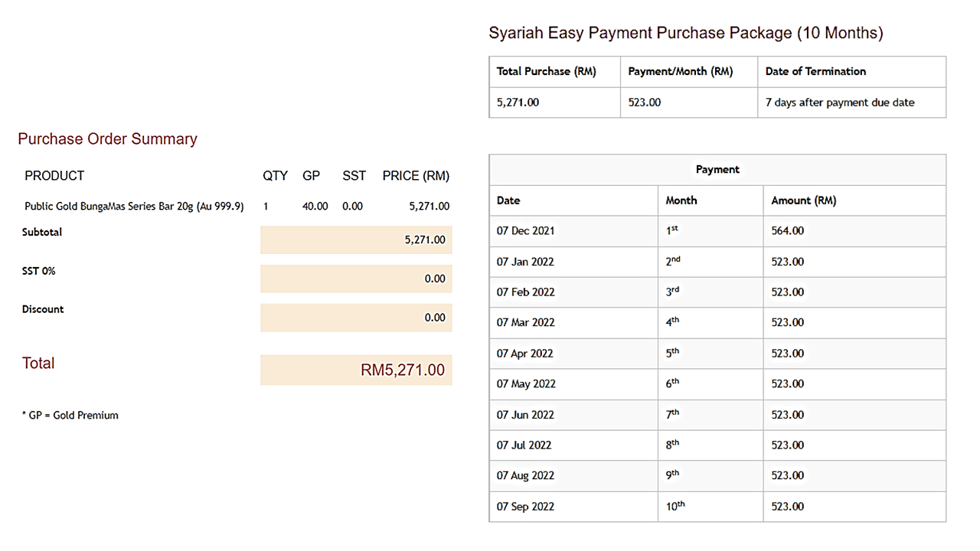Select the Payment/Month (RM) column header
The image size is (980, 551).
tap(679, 71)
